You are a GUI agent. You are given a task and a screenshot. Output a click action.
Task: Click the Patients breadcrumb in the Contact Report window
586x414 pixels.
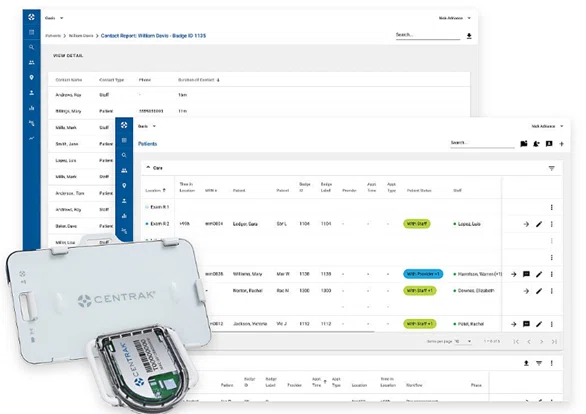pos(53,36)
